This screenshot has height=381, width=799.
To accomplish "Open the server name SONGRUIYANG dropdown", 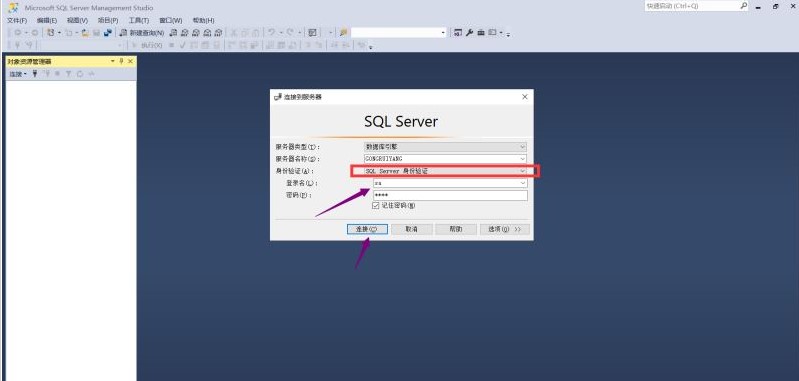I will (x=522, y=158).
